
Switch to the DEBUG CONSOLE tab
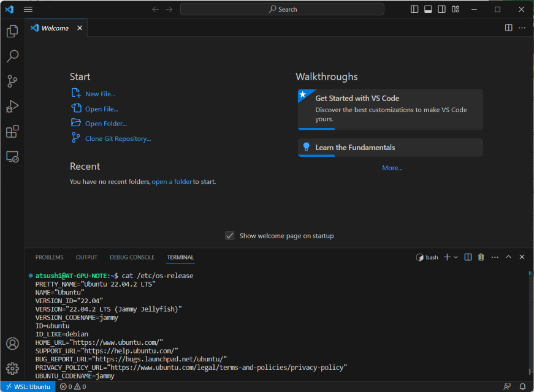click(x=132, y=257)
